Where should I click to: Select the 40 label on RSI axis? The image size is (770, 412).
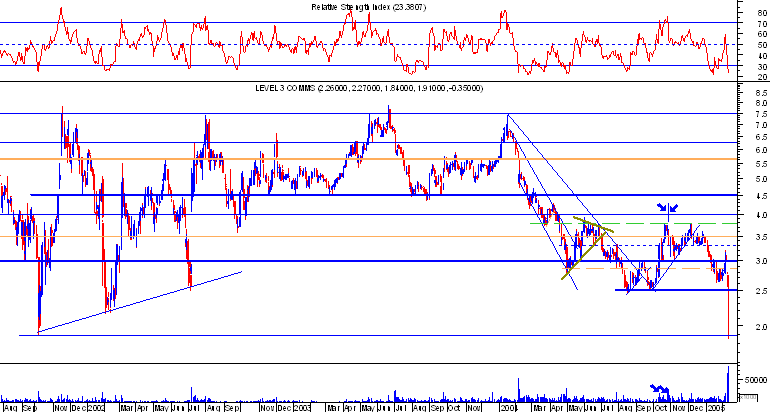tap(762, 56)
